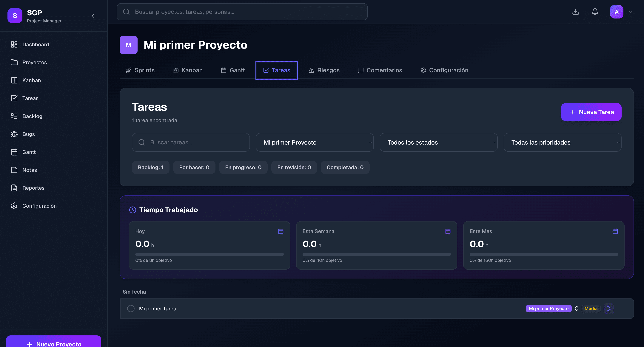This screenshot has height=347, width=644.
Task: Open the 'Todos los estados' dropdown
Action: 438,142
